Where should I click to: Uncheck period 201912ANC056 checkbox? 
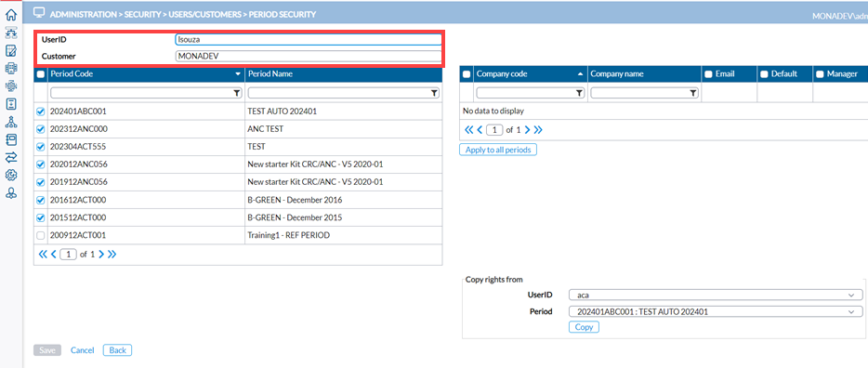point(40,182)
